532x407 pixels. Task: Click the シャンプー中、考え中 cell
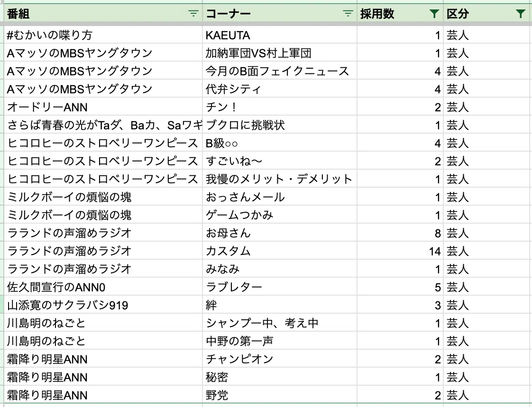coord(280,323)
